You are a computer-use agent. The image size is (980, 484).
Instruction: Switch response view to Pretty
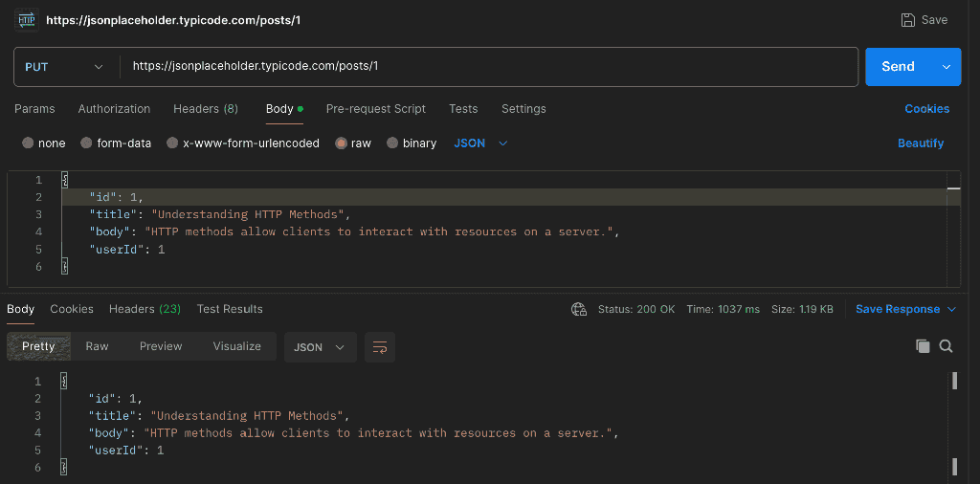point(38,346)
